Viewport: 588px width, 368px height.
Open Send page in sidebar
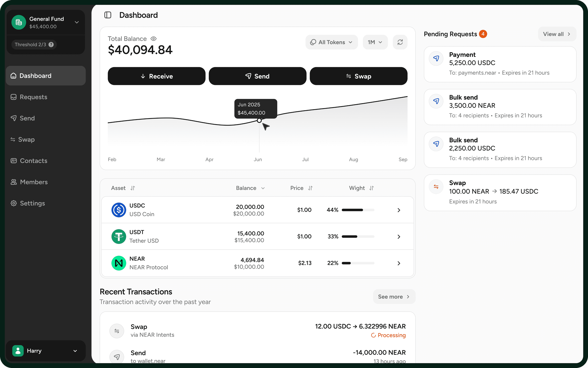click(x=46, y=118)
